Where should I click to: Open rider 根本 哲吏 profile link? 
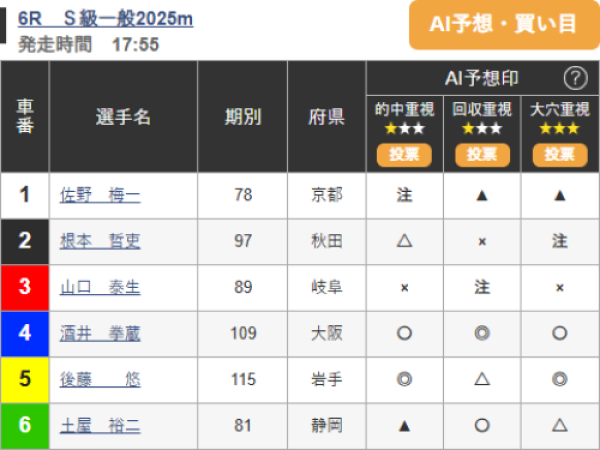click(x=100, y=241)
